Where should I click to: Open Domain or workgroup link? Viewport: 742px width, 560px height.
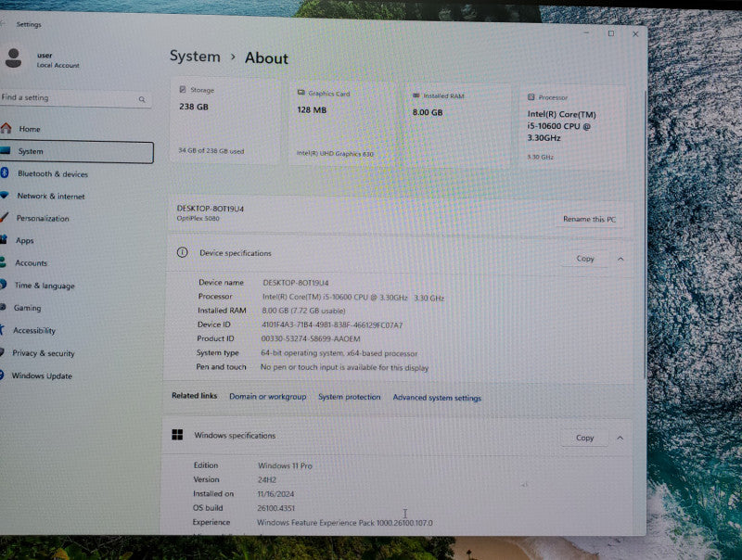click(x=268, y=396)
